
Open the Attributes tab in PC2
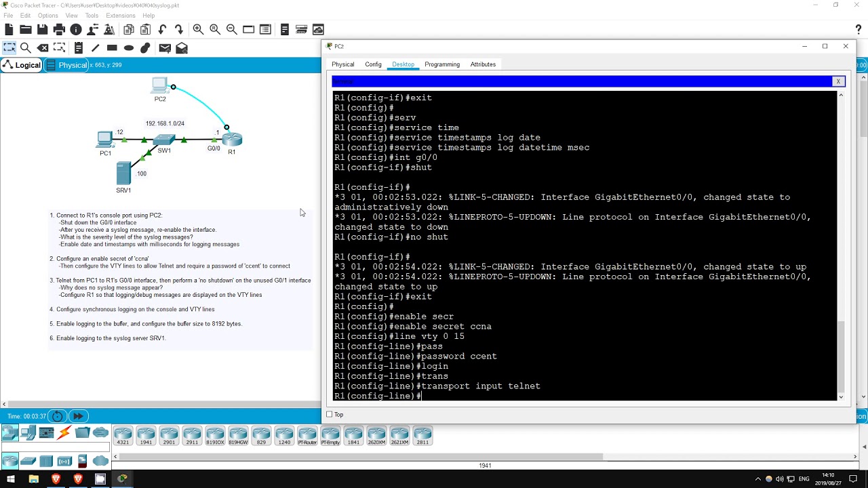483,64
